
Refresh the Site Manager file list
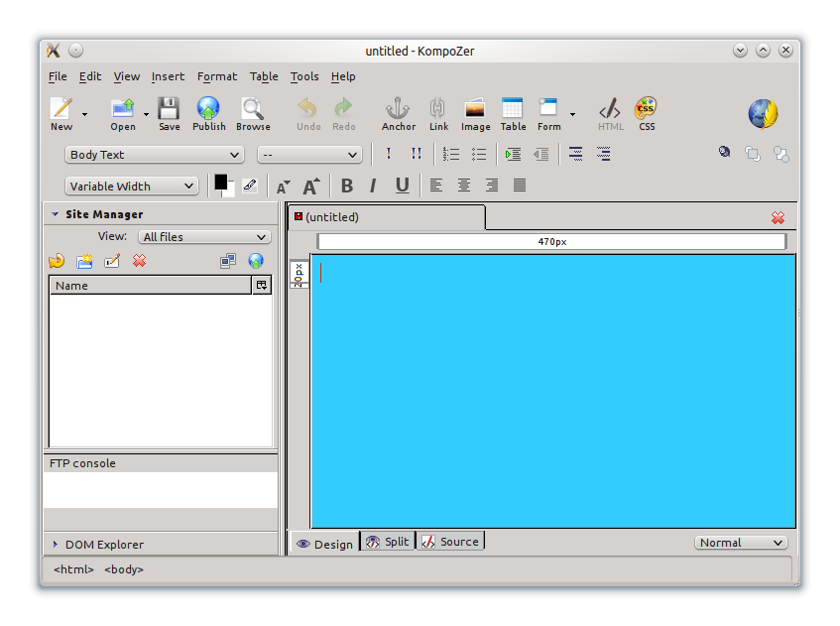click(57, 261)
